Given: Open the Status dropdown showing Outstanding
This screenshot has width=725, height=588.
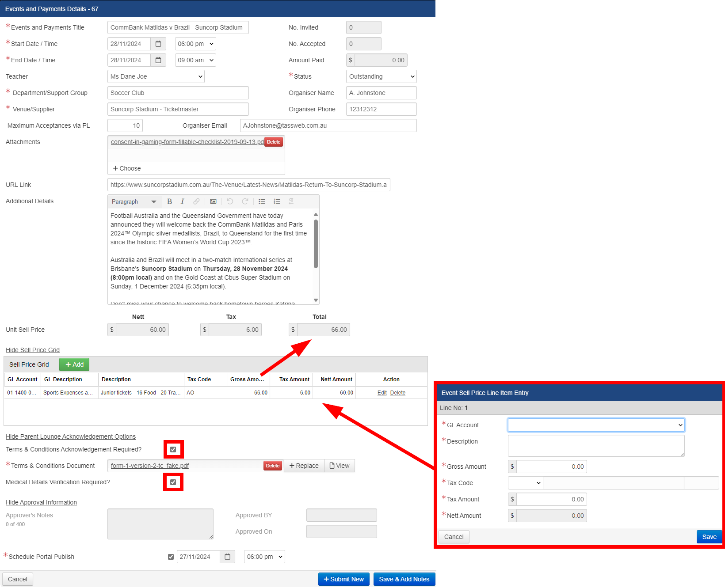Looking at the screenshot, I should pos(382,76).
